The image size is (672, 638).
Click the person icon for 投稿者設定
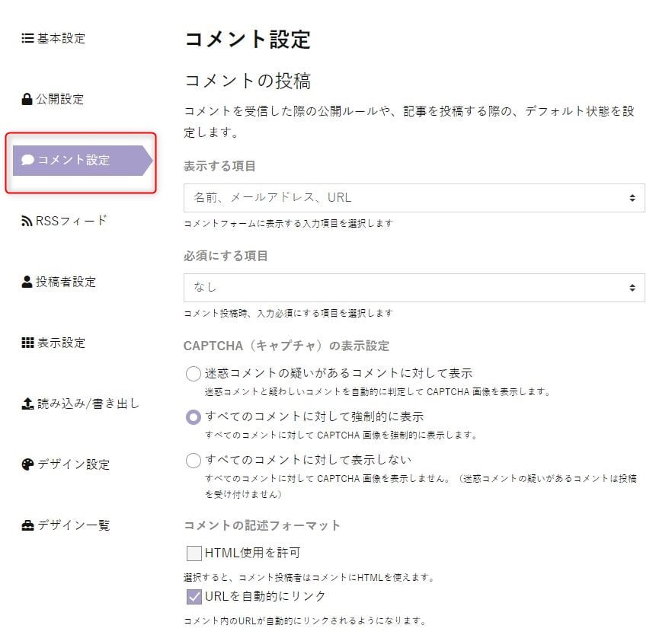click(x=27, y=282)
